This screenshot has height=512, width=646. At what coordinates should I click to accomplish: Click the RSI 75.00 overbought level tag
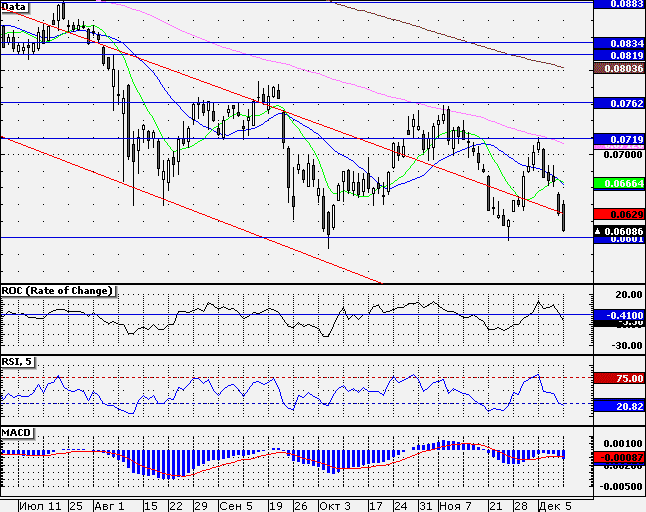tap(620, 378)
